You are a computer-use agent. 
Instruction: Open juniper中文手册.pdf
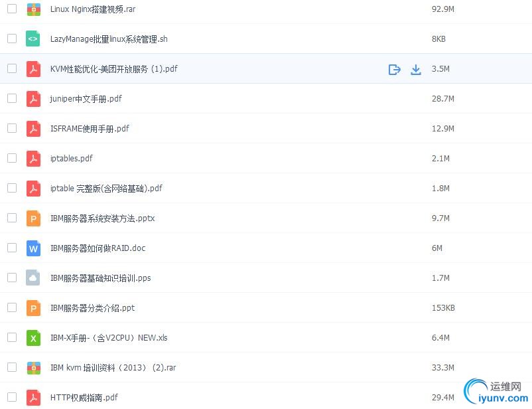click(86, 99)
